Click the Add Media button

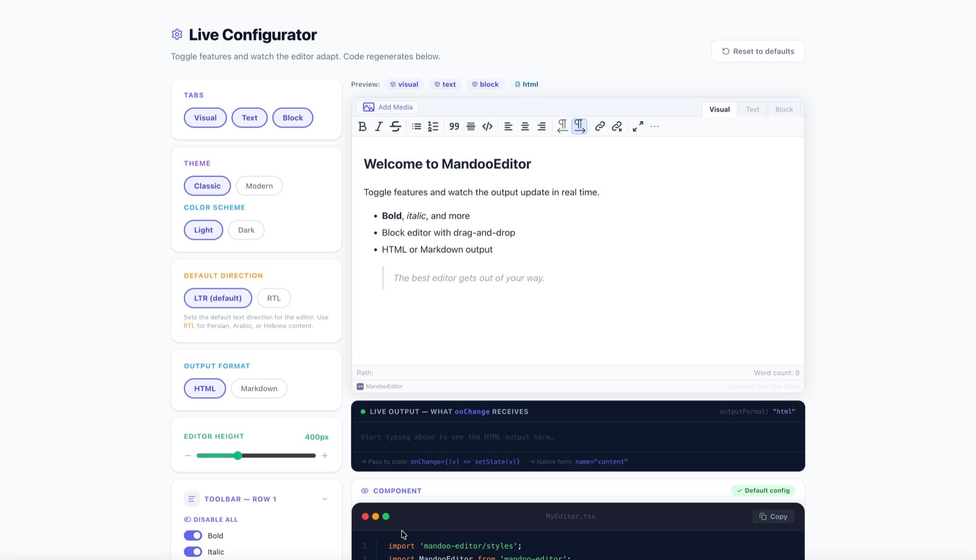387,107
